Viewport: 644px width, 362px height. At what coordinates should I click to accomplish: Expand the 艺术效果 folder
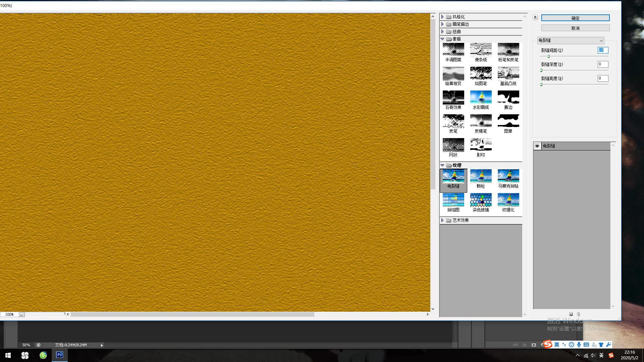(x=442, y=220)
